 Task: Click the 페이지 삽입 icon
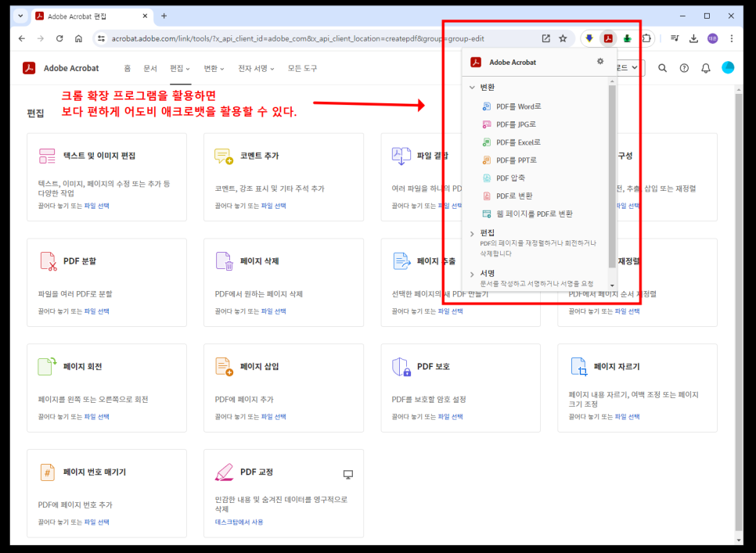(224, 367)
